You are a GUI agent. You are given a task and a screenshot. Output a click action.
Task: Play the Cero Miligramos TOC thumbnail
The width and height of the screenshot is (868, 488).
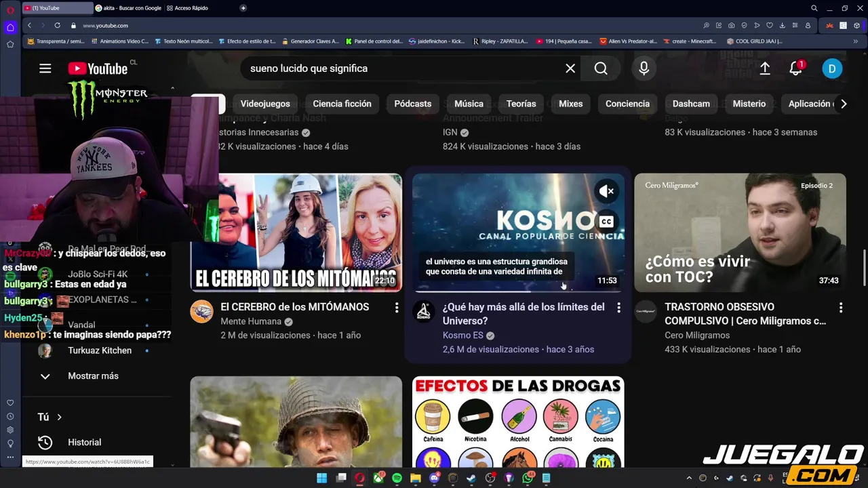[x=741, y=233]
